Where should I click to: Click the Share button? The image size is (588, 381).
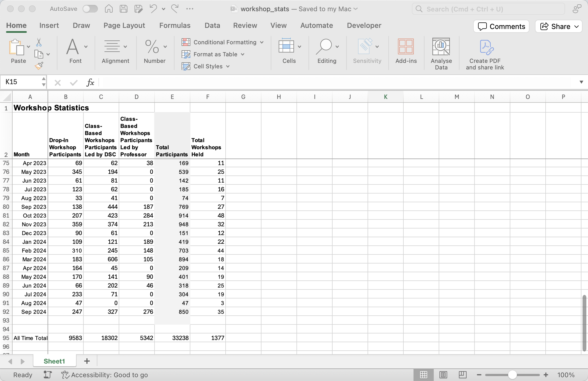click(x=558, y=26)
